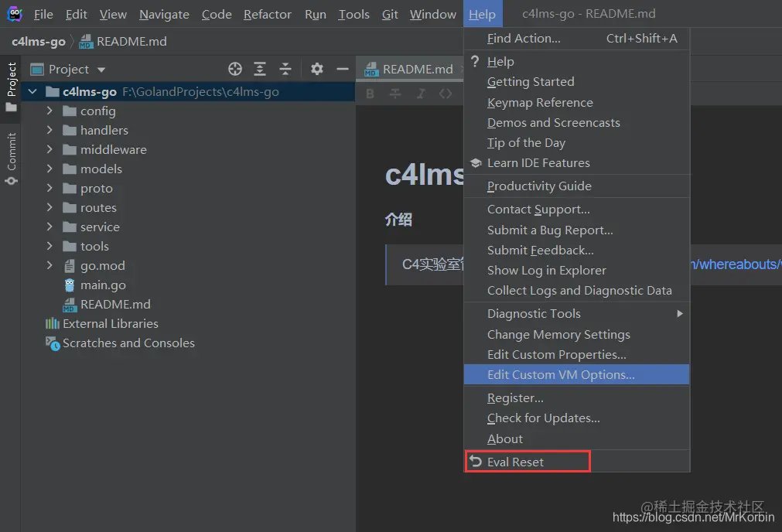782x532 pixels.
Task: Toggle code formatting in markdown toolbar
Action: (x=446, y=94)
